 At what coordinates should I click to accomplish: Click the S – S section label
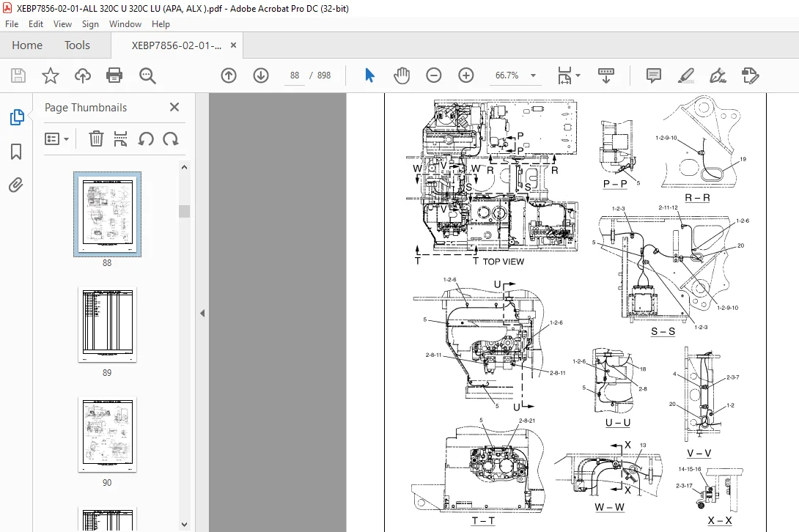point(663,331)
